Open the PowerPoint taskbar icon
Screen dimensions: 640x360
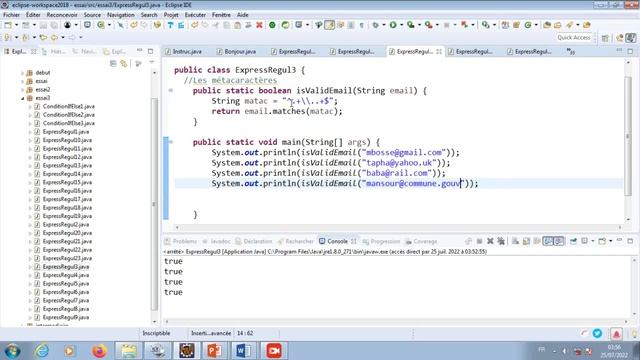[x=215, y=351]
